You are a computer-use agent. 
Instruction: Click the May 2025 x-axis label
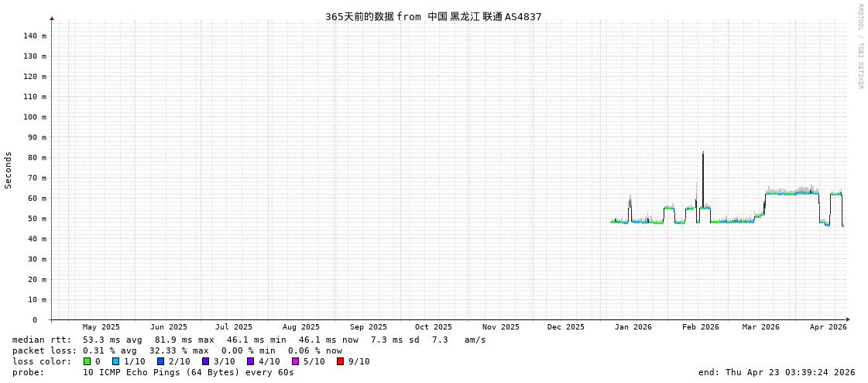pyautogui.click(x=101, y=327)
